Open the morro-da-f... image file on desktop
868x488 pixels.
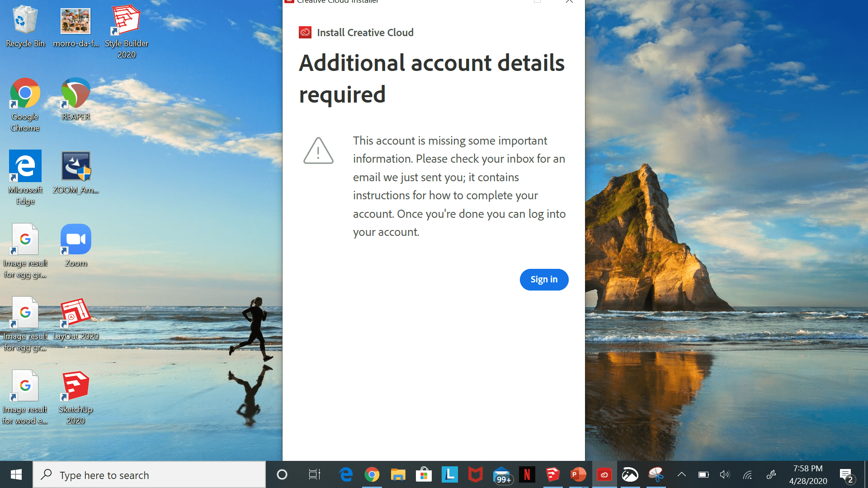tap(76, 26)
